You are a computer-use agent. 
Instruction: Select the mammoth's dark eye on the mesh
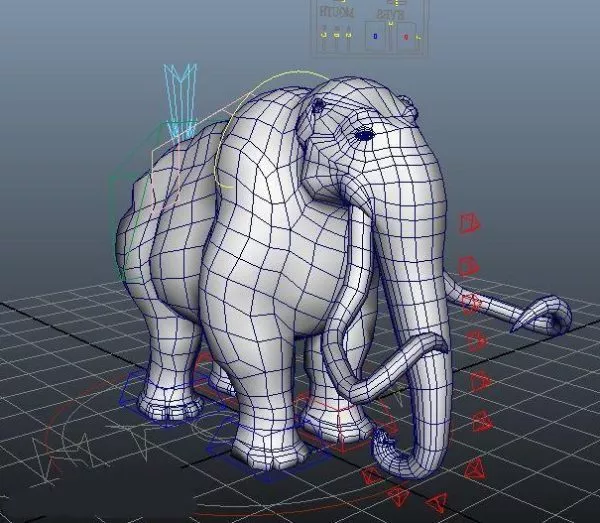[x=364, y=135]
